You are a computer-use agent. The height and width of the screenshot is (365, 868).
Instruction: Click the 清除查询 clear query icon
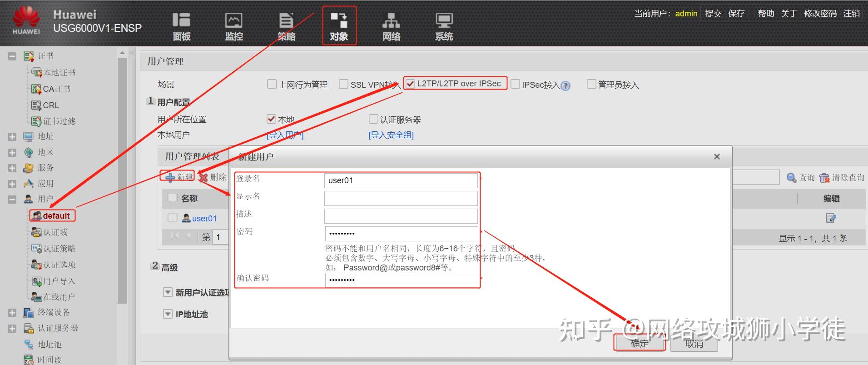click(x=824, y=178)
